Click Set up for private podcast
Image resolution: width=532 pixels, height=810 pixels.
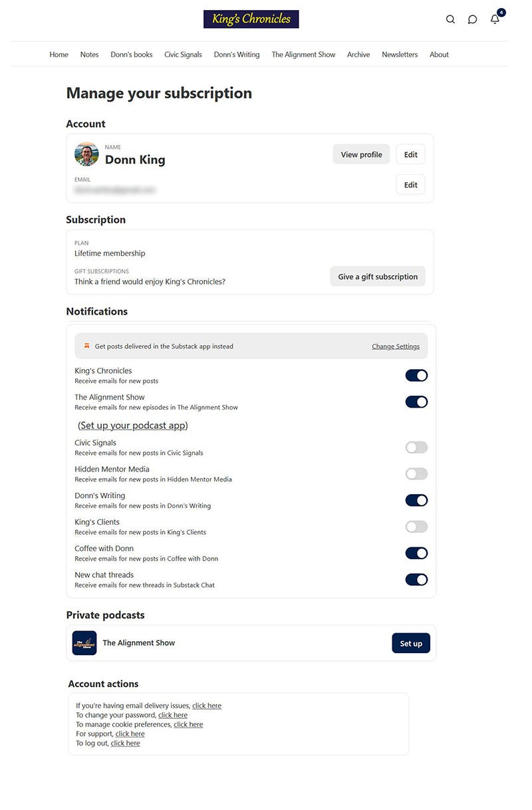click(x=411, y=643)
